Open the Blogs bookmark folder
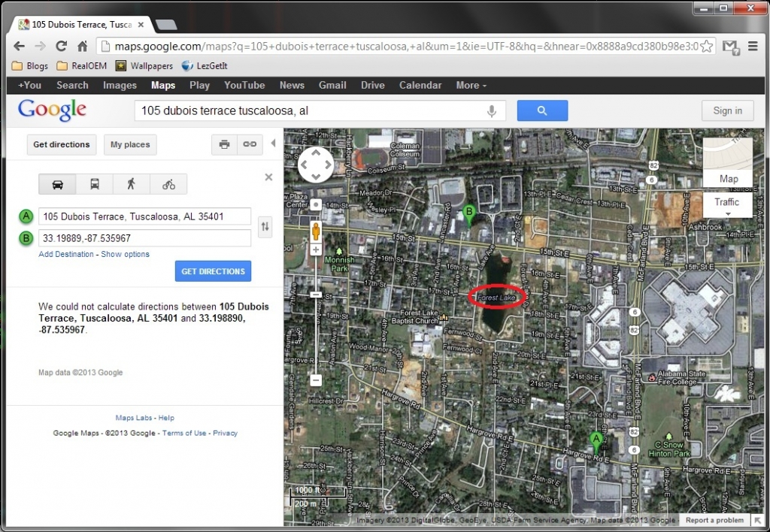Screen dimensions: 770x532 pyautogui.click(x=30, y=66)
